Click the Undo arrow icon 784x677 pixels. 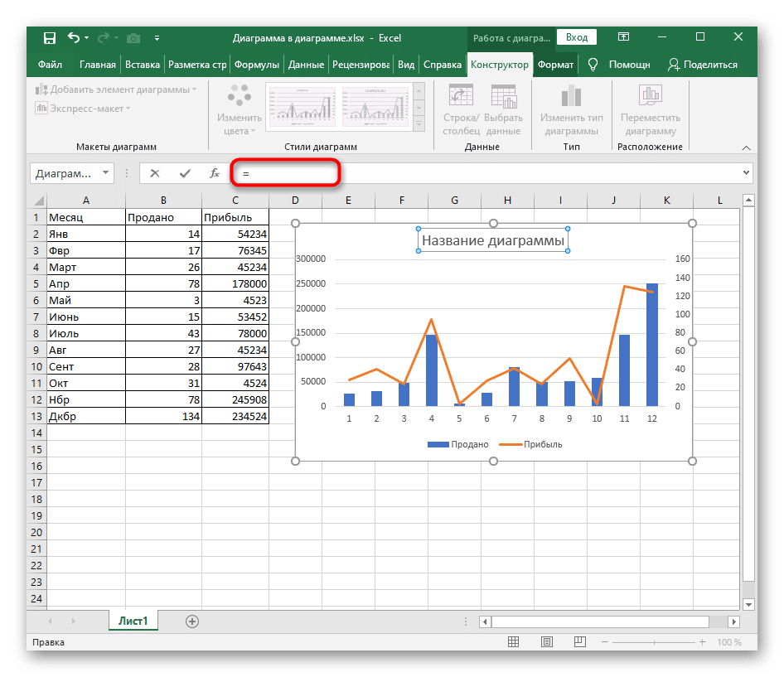pos(74,38)
